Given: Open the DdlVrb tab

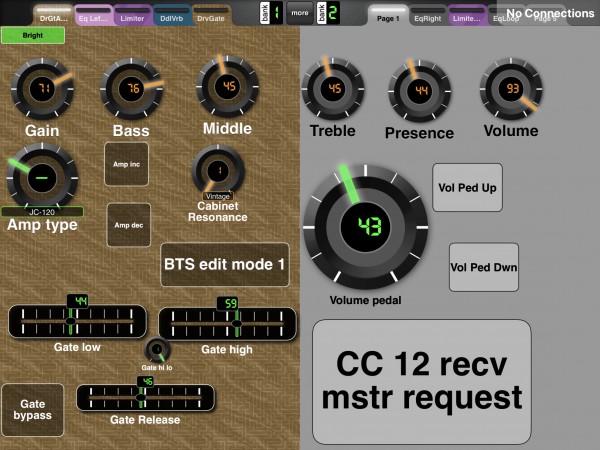Looking at the screenshot, I should click(x=171, y=15).
